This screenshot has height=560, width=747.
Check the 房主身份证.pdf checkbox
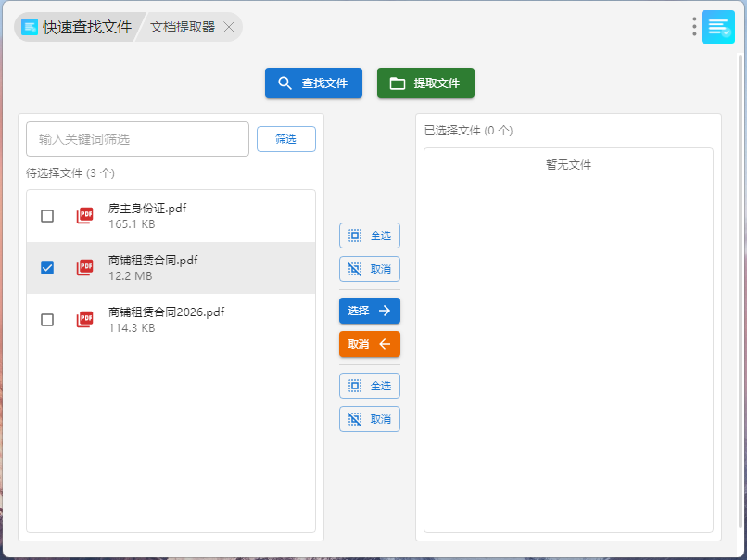pos(47,216)
